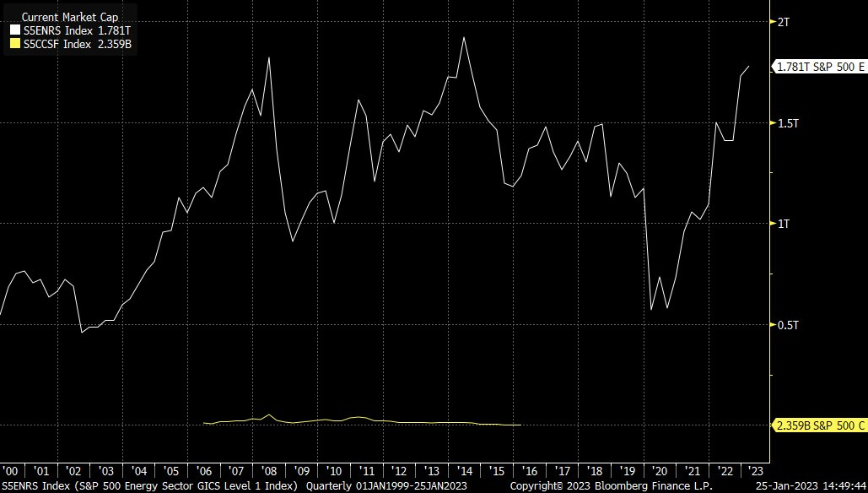The image size is (868, 493).
Task: Click the '08 year label on x-axis
Action: pyautogui.click(x=269, y=471)
